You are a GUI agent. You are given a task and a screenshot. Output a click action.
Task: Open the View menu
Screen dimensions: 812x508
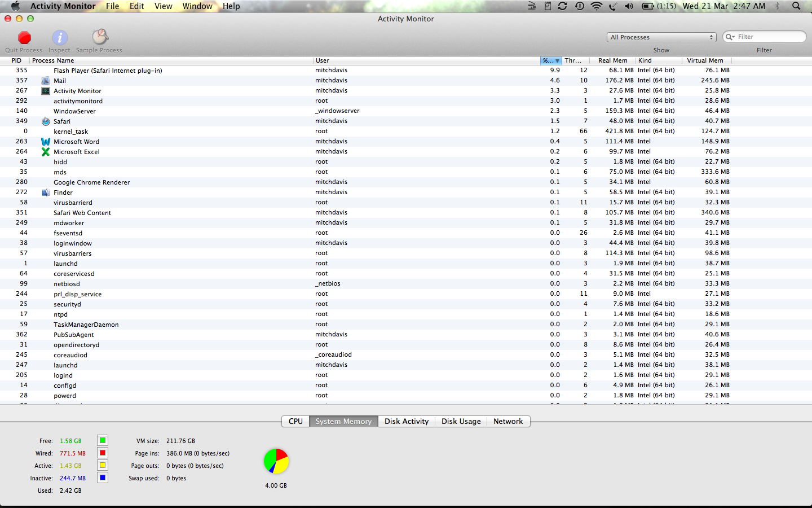[164, 6]
